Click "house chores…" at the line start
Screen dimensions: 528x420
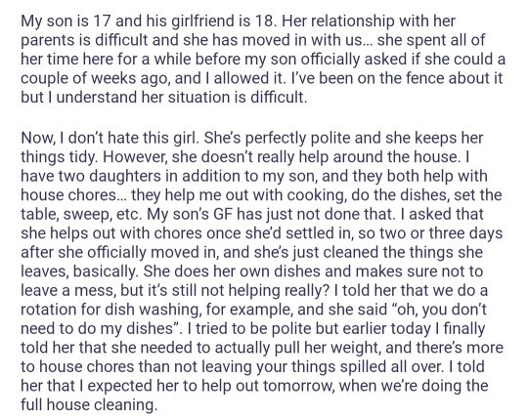coord(73,195)
